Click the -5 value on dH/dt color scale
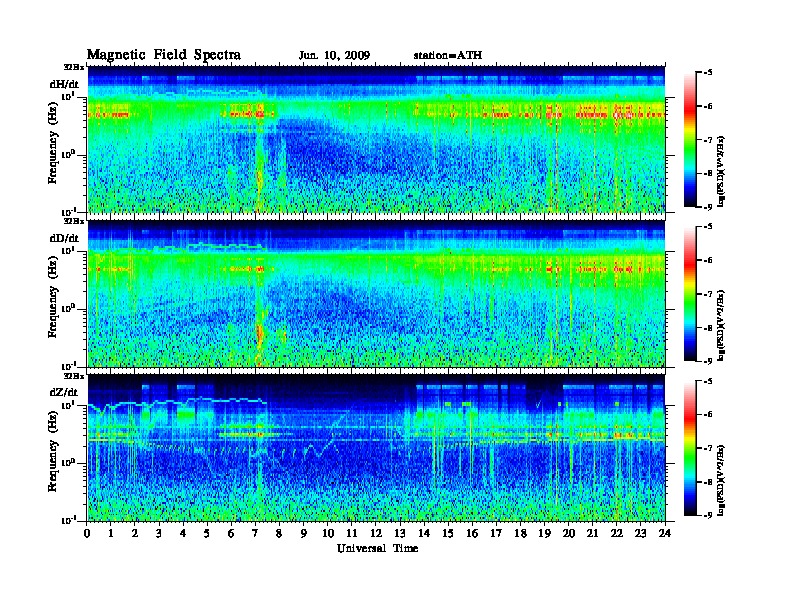Image resolution: width=792 pixels, height=612 pixels. 708,73
